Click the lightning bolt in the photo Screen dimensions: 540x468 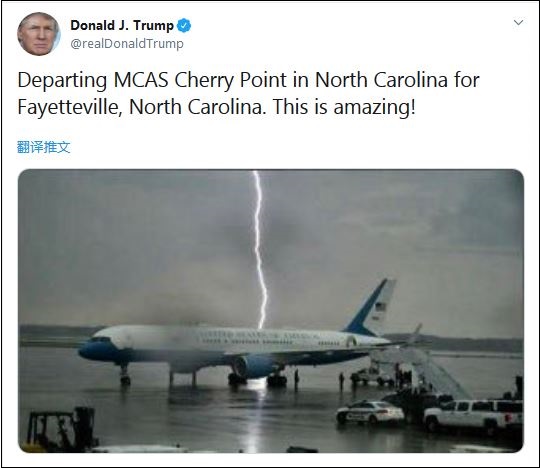(x=260, y=250)
